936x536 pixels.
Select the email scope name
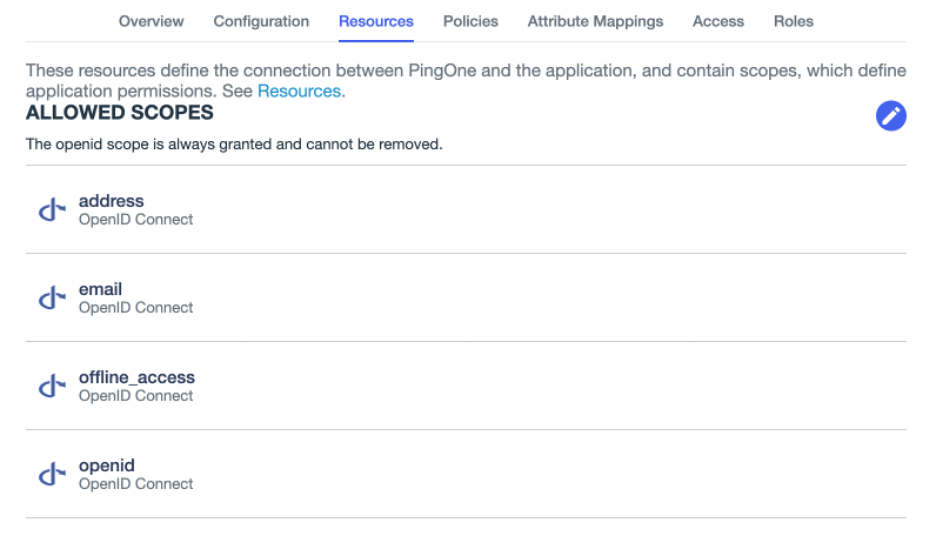point(100,289)
